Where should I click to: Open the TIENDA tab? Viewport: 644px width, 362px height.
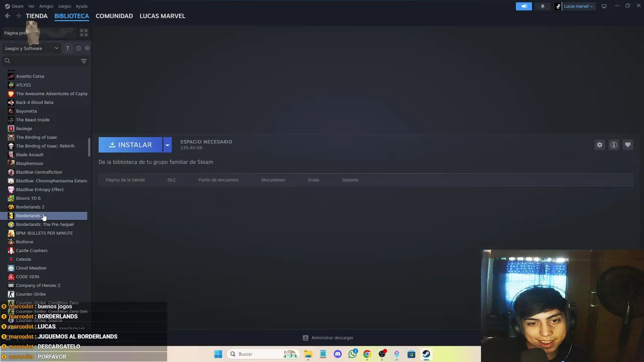pyautogui.click(x=37, y=16)
